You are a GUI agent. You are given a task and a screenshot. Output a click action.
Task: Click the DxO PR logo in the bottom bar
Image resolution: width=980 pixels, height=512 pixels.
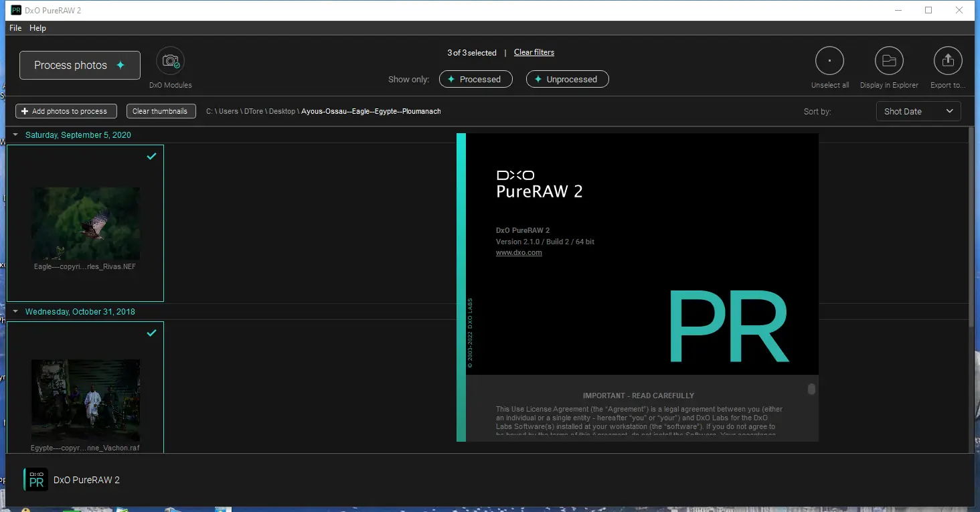pos(35,480)
